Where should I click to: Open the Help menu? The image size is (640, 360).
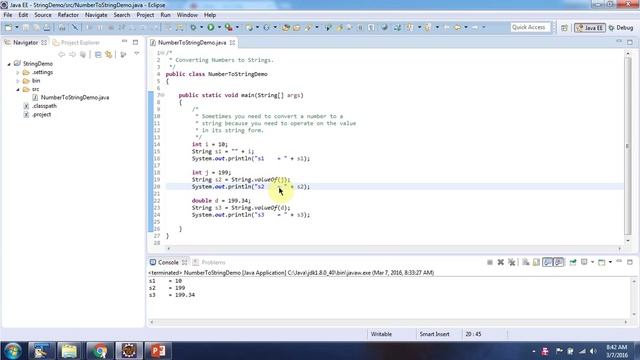(x=210, y=15)
